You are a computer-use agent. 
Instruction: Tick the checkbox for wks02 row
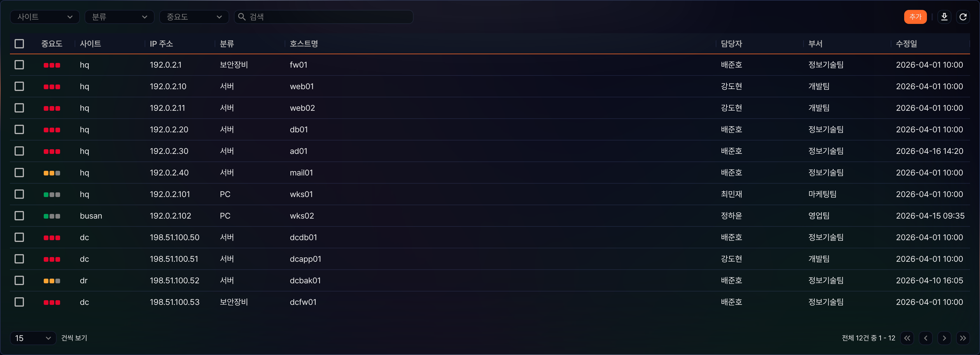19,216
